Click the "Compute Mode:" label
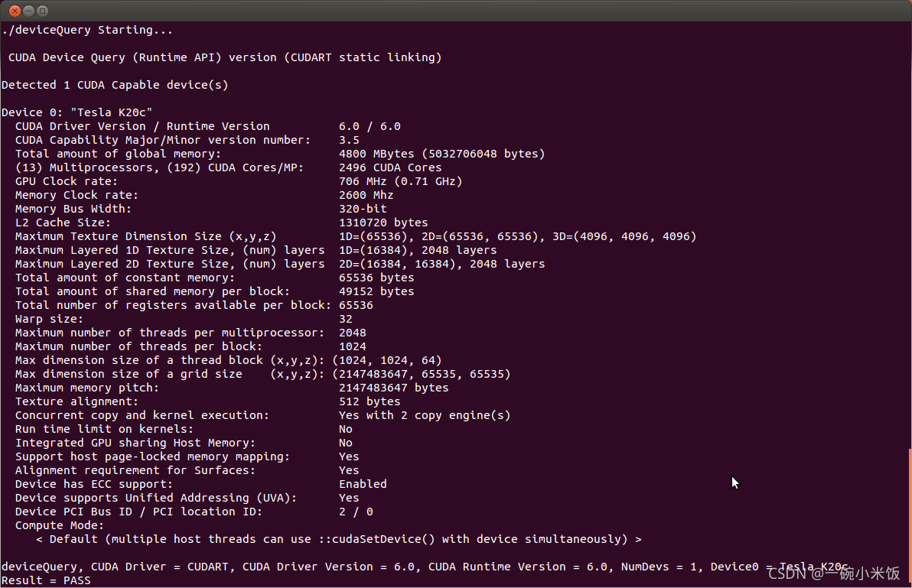This screenshot has height=588, width=912. pyautogui.click(x=60, y=525)
